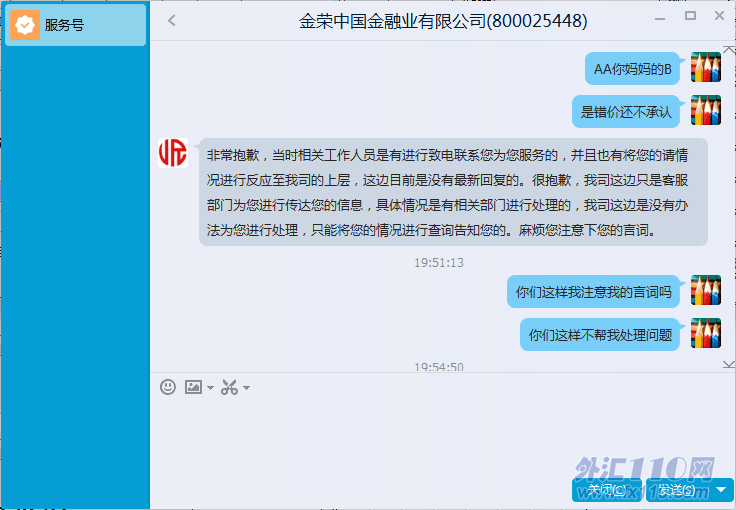The height and width of the screenshot is (510, 736).
Task: Click the 你们这样我注意我的言词吗 message bubble
Action: 593,292
